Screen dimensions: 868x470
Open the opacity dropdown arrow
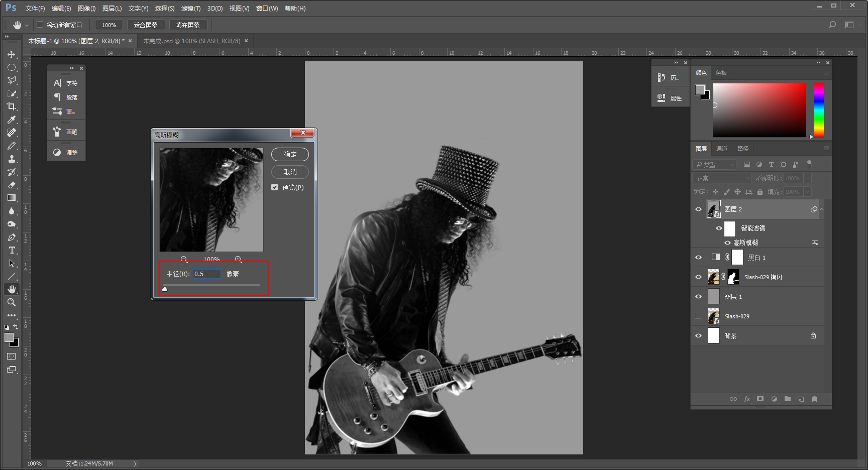click(x=807, y=178)
